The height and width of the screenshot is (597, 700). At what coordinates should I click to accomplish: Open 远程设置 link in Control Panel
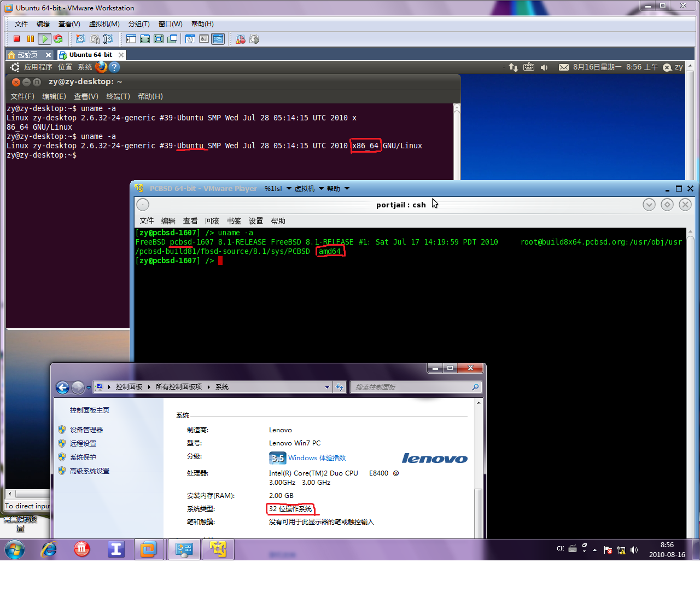pyautogui.click(x=83, y=443)
